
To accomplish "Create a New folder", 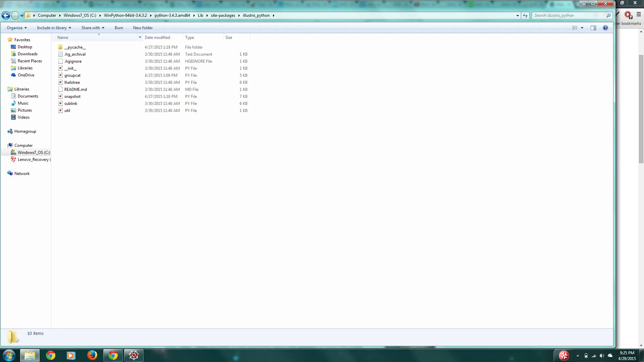I will pyautogui.click(x=143, y=28).
